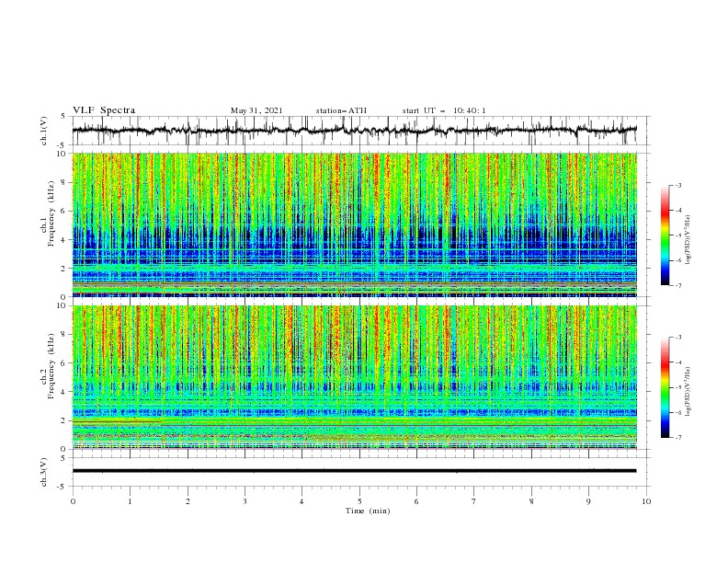Click the 'ch.1(V)' axis label
This screenshot has height=563, width=728.
coord(44,131)
